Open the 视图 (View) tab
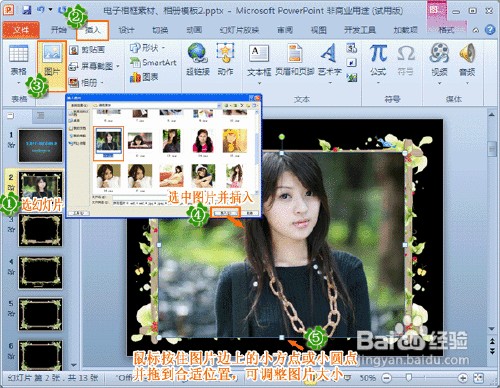This screenshot has width=500, height=388. tap(318, 30)
